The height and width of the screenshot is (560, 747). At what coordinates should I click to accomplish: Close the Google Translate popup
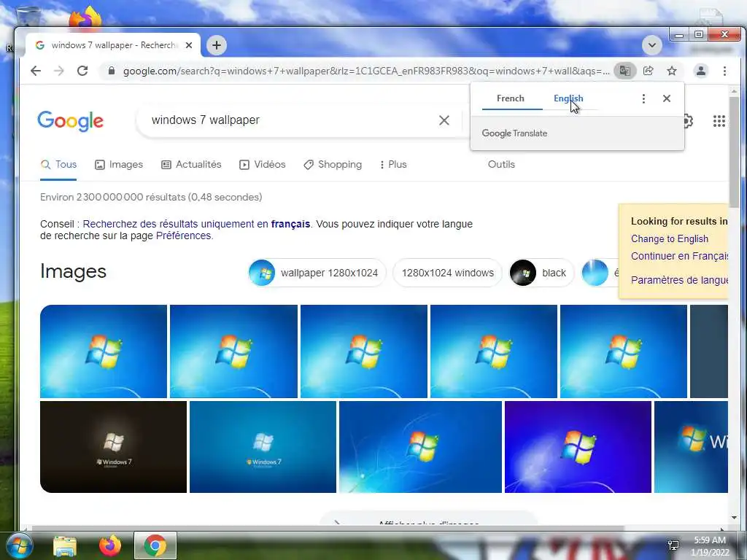pyautogui.click(x=667, y=98)
